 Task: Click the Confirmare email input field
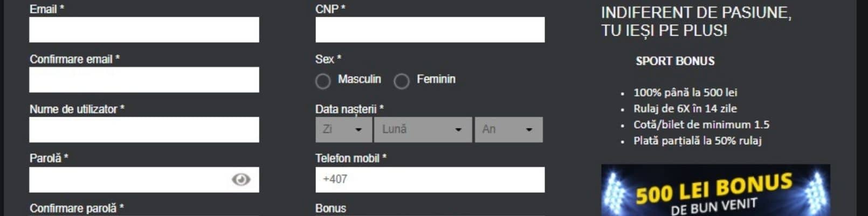[x=144, y=79]
